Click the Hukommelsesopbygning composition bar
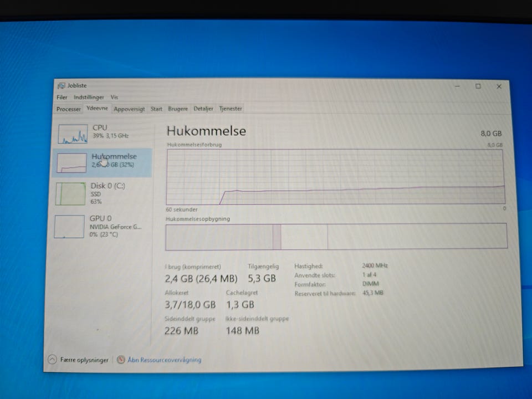This screenshot has height=399, width=532. click(x=336, y=237)
